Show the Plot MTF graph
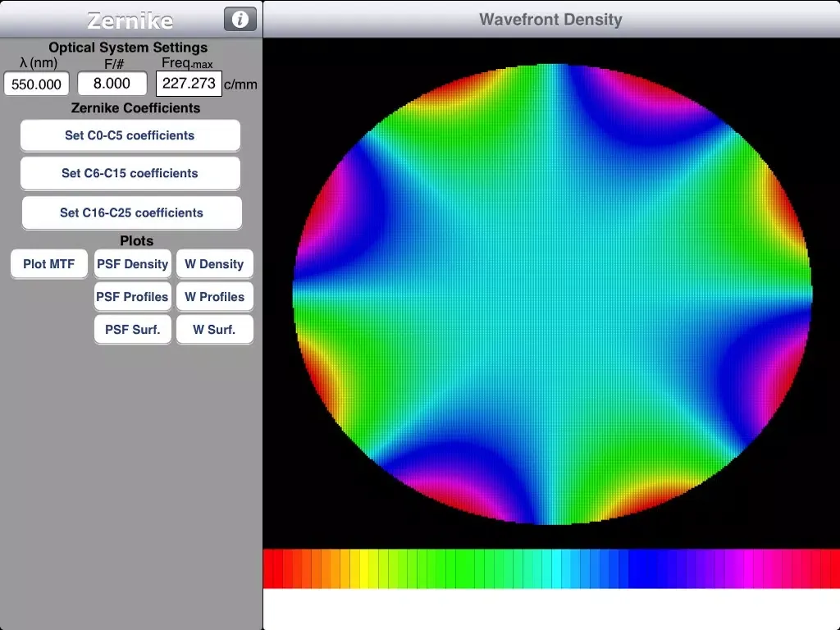The width and height of the screenshot is (840, 630). click(x=48, y=263)
